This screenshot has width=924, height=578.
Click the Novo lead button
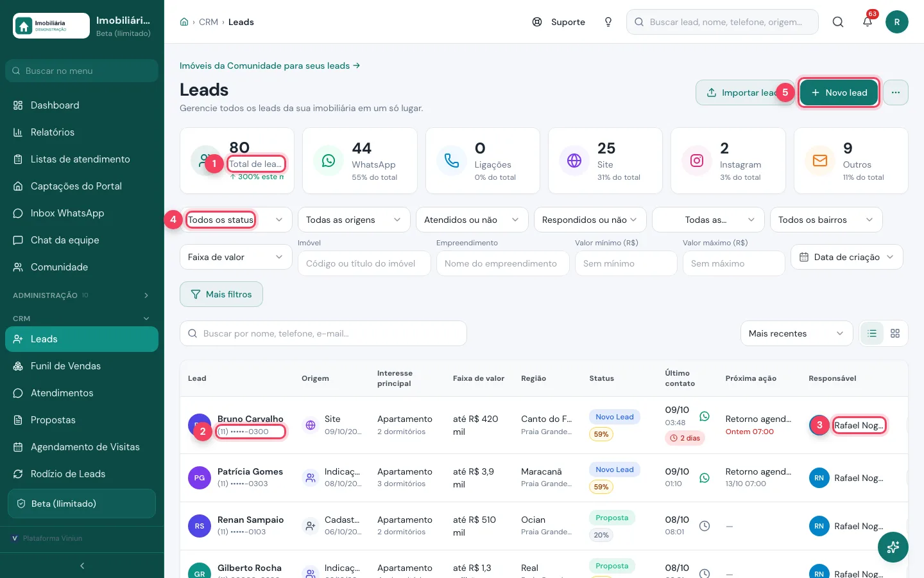[839, 92]
